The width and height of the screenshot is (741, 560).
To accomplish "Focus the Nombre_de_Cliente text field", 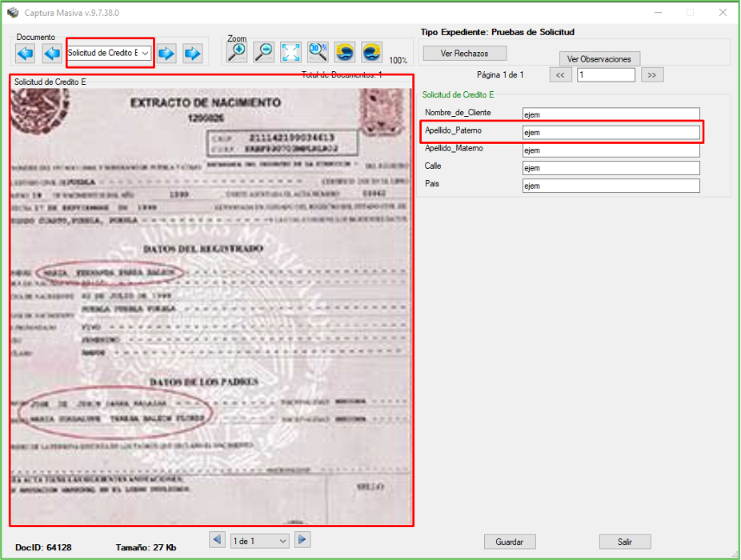I will tap(611, 114).
